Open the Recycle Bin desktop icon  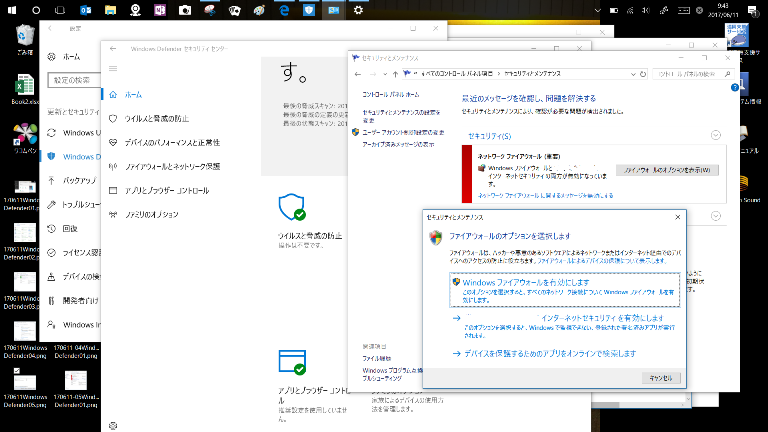(x=24, y=40)
